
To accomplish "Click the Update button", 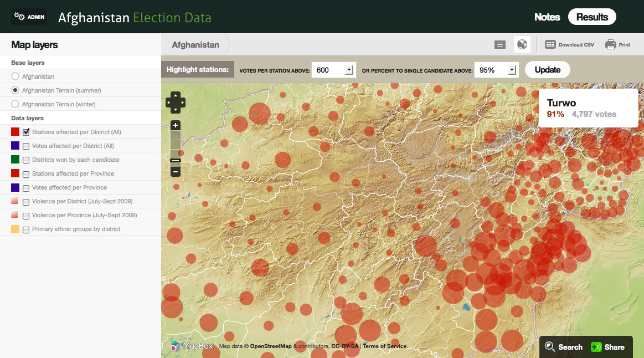I will coord(548,69).
